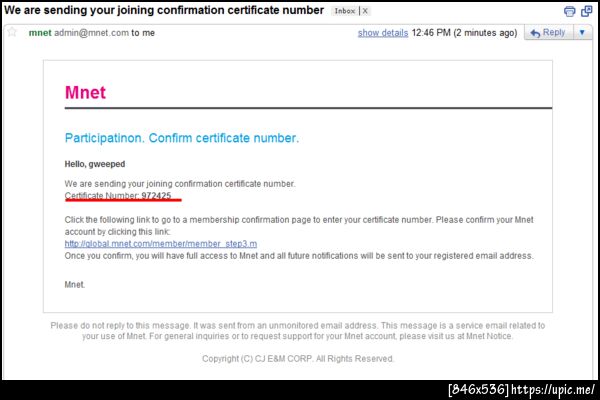Image resolution: width=600 pixels, height=400 pixels.
Task: Open email in new window
Action: [587, 11]
